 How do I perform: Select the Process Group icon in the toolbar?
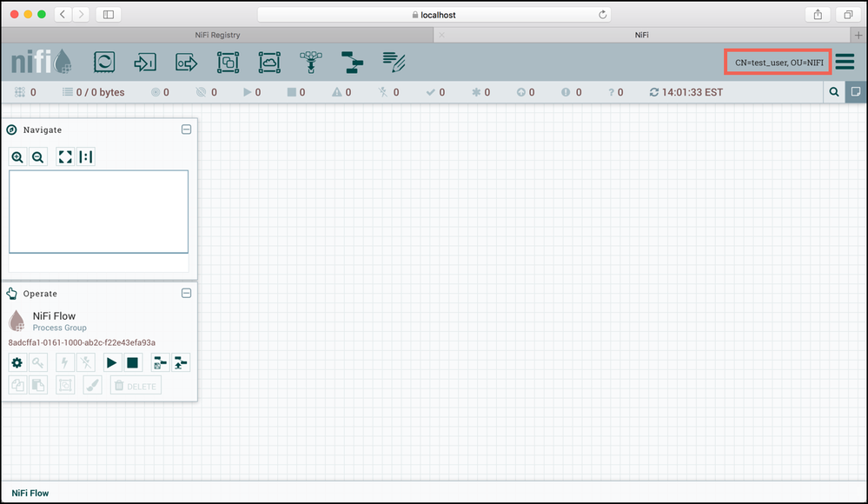[x=227, y=62]
